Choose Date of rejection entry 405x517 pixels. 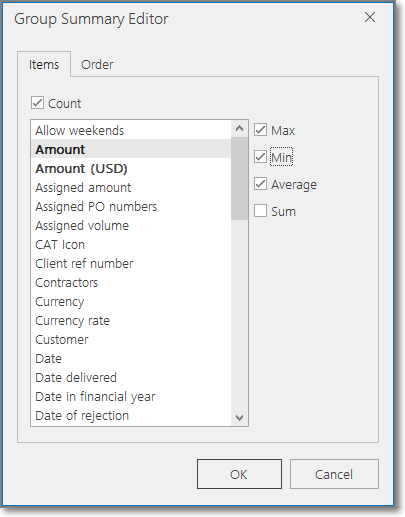point(131,415)
